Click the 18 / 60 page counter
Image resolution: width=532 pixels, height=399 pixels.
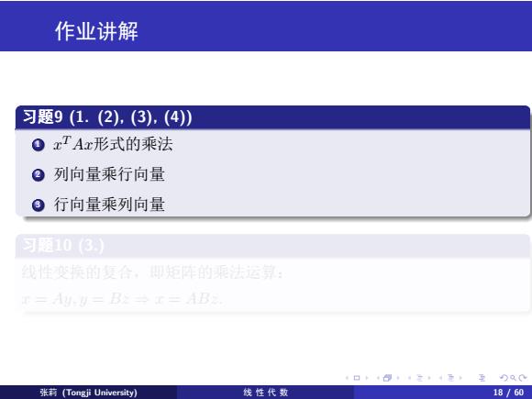pyautogui.click(x=508, y=393)
